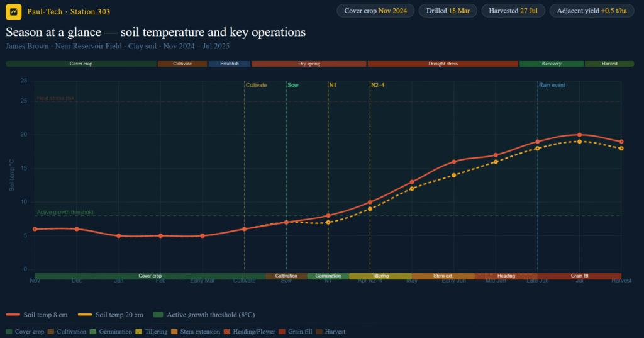Click the Stem extension legend swatch
The height and width of the screenshot is (338, 644).
coord(175,332)
